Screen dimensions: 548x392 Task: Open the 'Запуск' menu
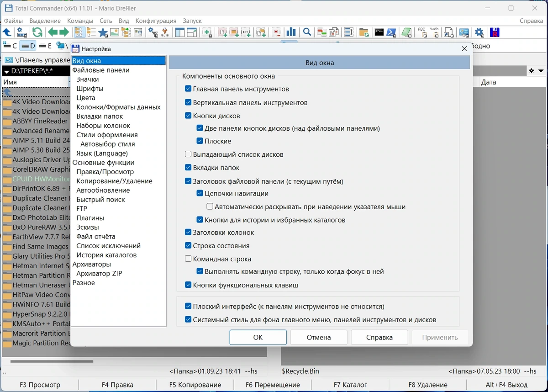coord(192,21)
